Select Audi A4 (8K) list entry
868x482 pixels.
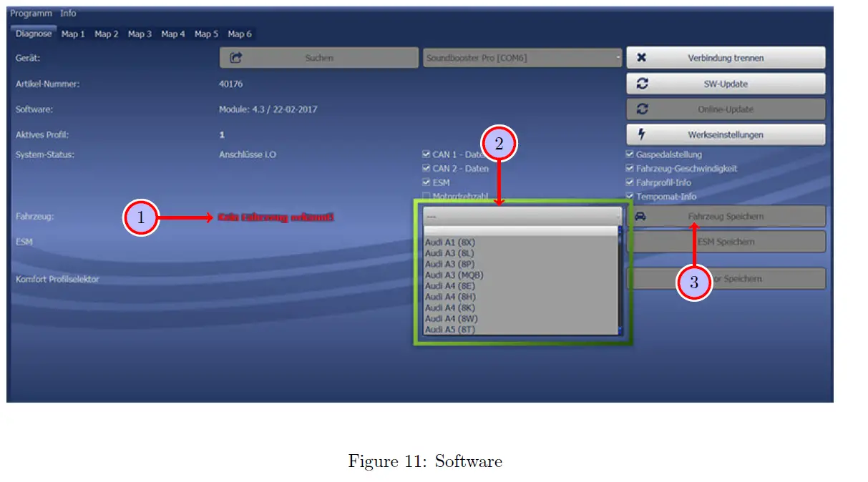tap(521, 308)
